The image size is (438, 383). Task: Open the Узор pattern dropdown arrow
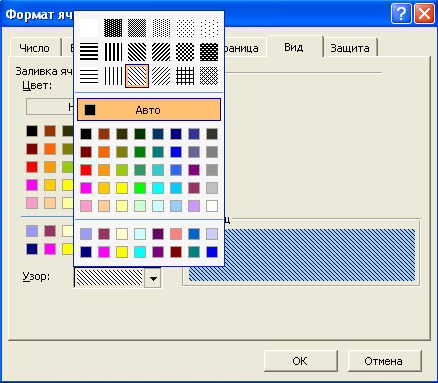coord(153,278)
